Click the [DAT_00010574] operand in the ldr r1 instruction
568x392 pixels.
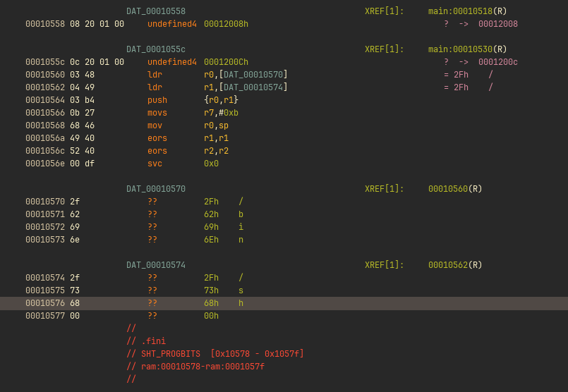pyautogui.click(x=254, y=87)
